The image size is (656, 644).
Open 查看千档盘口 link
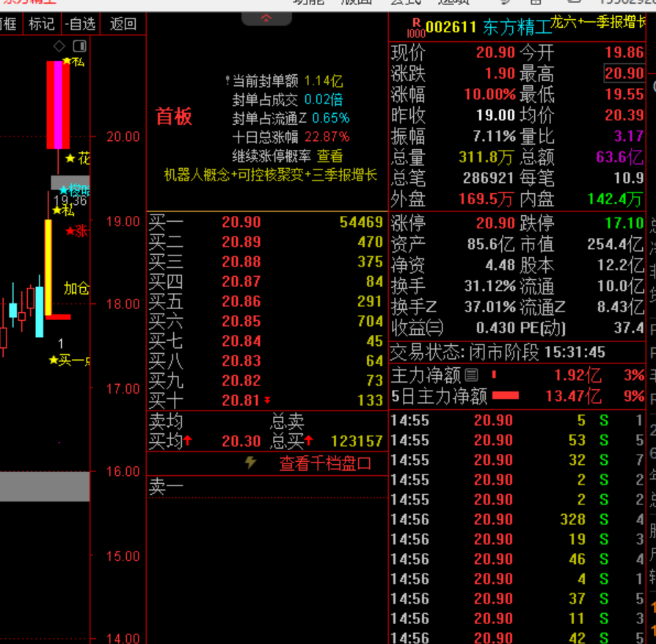(325, 463)
